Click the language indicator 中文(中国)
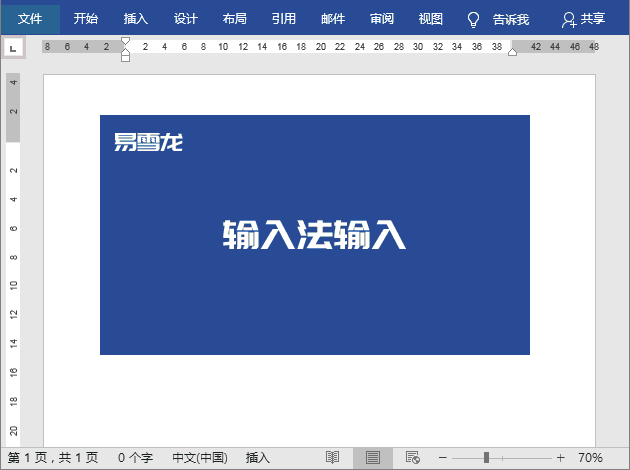Image resolution: width=630 pixels, height=470 pixels. 200,458
